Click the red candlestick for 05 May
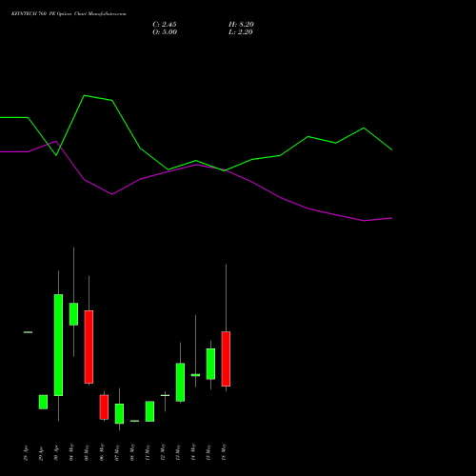 pos(89,347)
